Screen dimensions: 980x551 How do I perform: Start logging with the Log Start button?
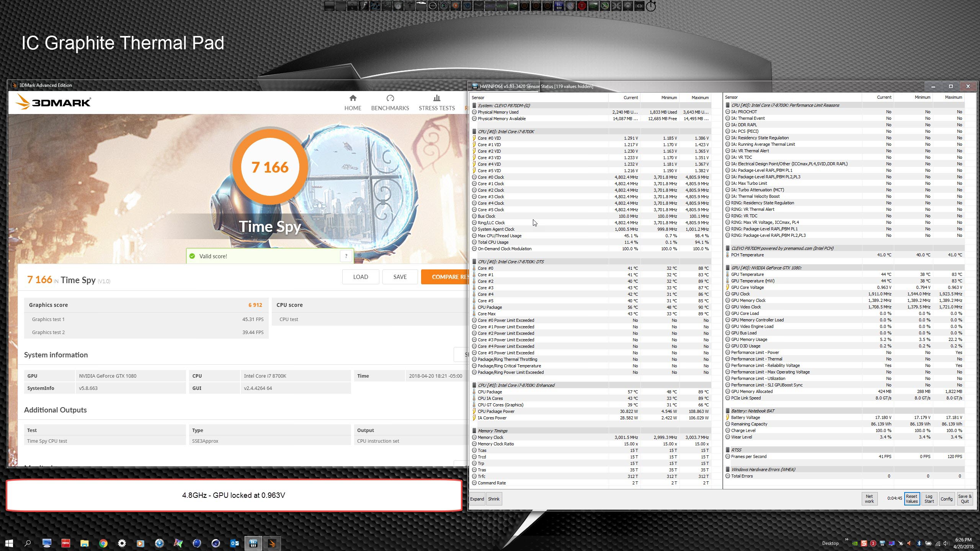click(x=929, y=499)
